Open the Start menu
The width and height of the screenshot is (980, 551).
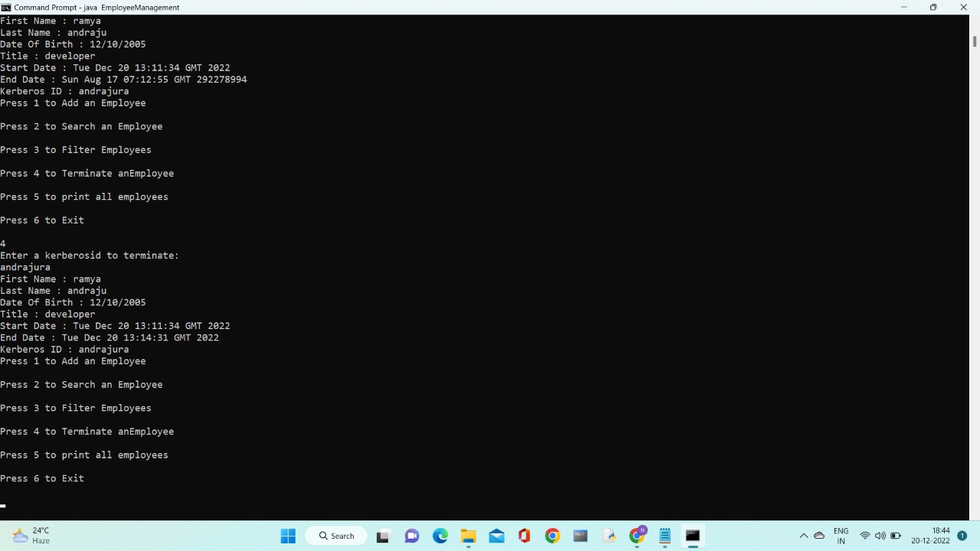[x=288, y=536]
